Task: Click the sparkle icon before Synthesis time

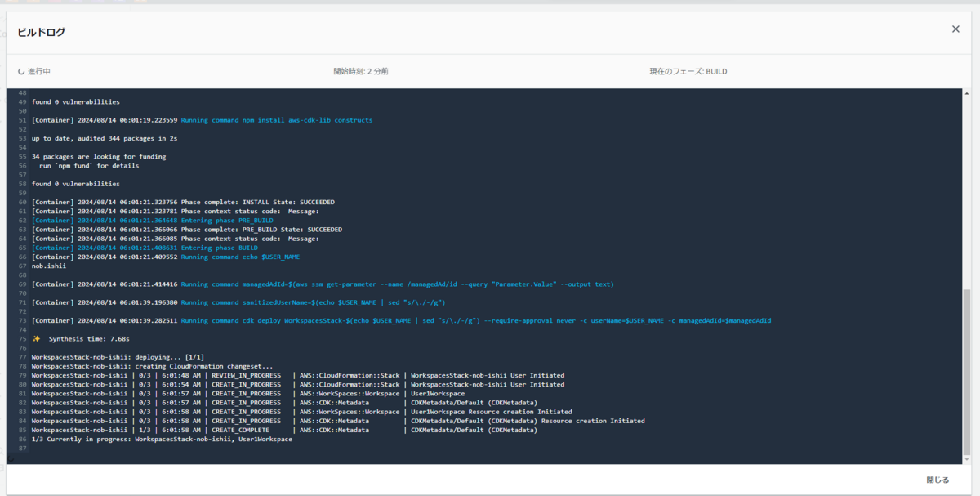Action: point(36,338)
